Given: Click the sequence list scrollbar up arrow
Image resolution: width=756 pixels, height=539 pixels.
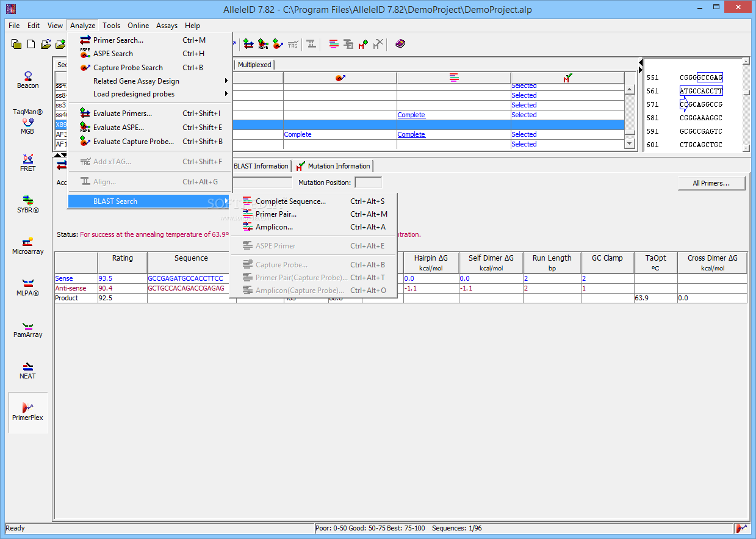Looking at the screenshot, I should pyautogui.click(x=630, y=89).
